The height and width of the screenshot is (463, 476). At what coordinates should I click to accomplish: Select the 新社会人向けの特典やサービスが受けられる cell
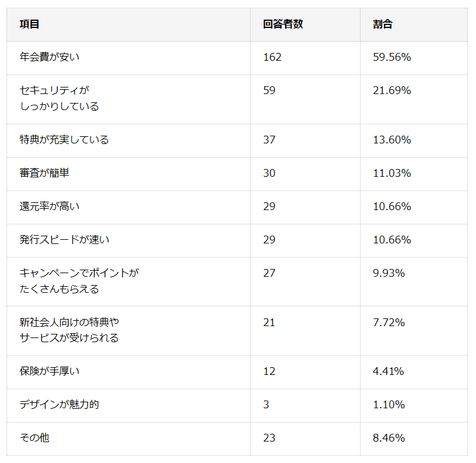point(69,330)
